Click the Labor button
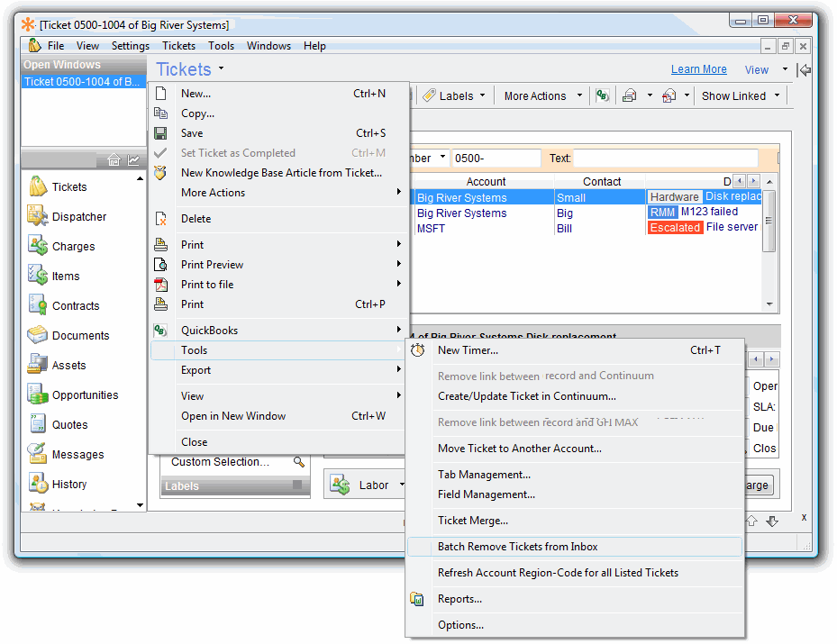 [x=373, y=485]
